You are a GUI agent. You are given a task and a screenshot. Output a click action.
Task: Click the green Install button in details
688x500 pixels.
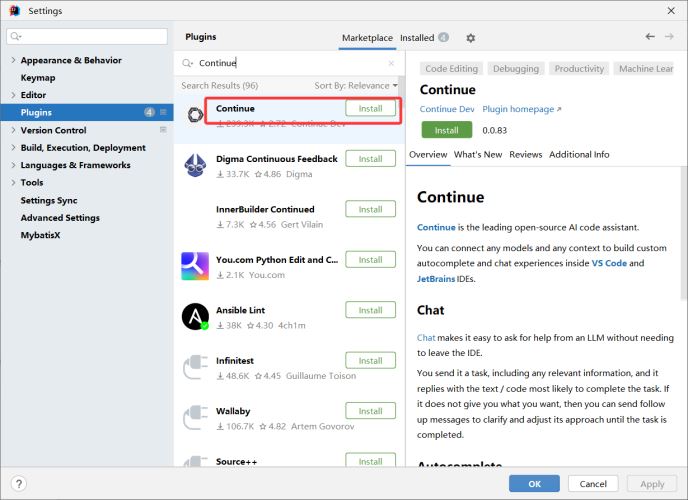(447, 130)
